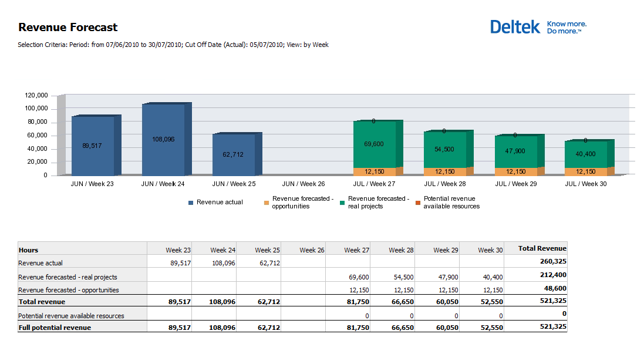Viewport: 644px width, 354px height.
Task: Click the orange opportunities legend swatch
Action: 267,203
